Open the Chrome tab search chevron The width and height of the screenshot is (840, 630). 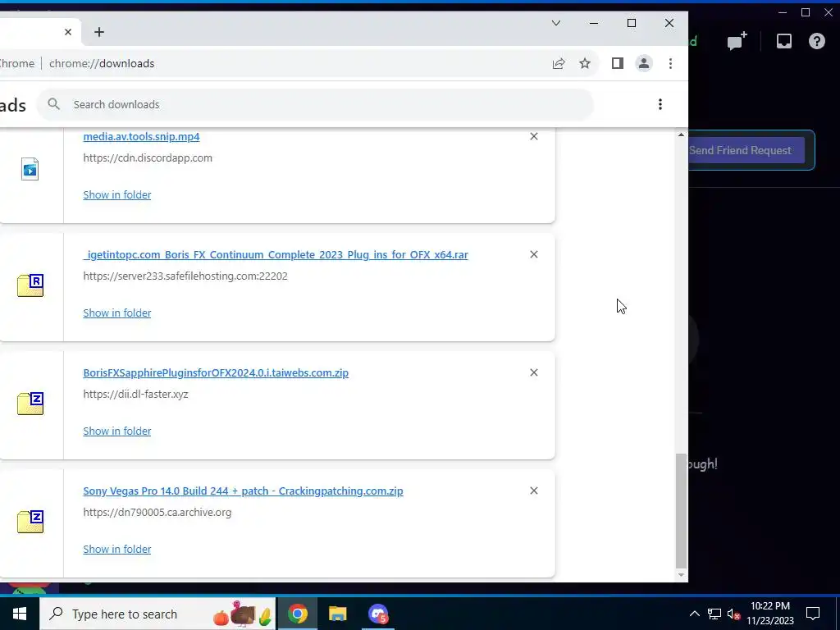click(x=556, y=23)
